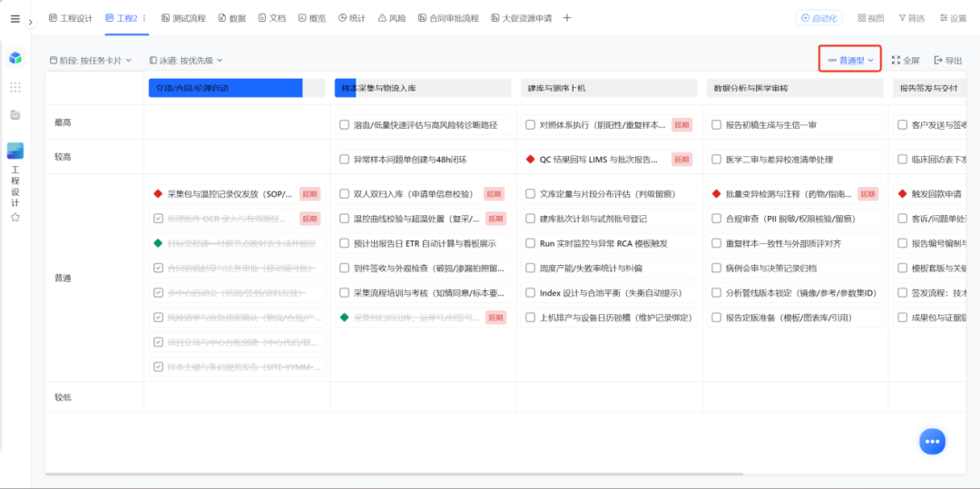This screenshot has width=980, height=489.
Task: Click the 样本采集与物流入库 stage progress bar
Action: (422, 88)
